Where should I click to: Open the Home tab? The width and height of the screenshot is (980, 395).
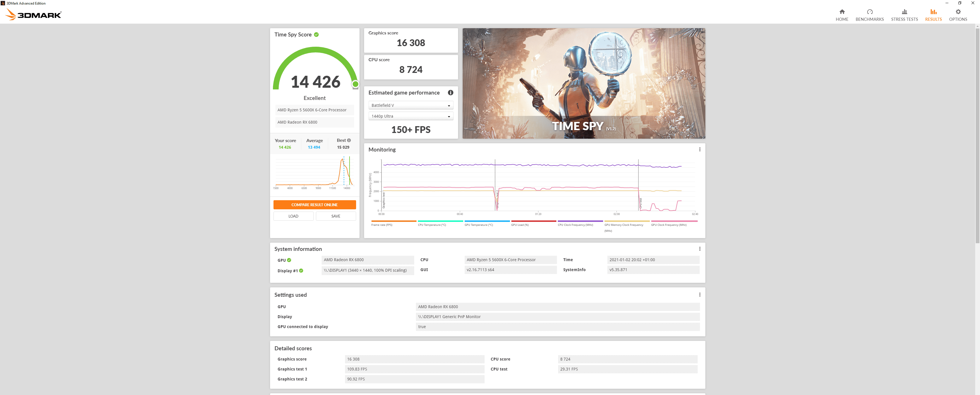click(x=842, y=15)
